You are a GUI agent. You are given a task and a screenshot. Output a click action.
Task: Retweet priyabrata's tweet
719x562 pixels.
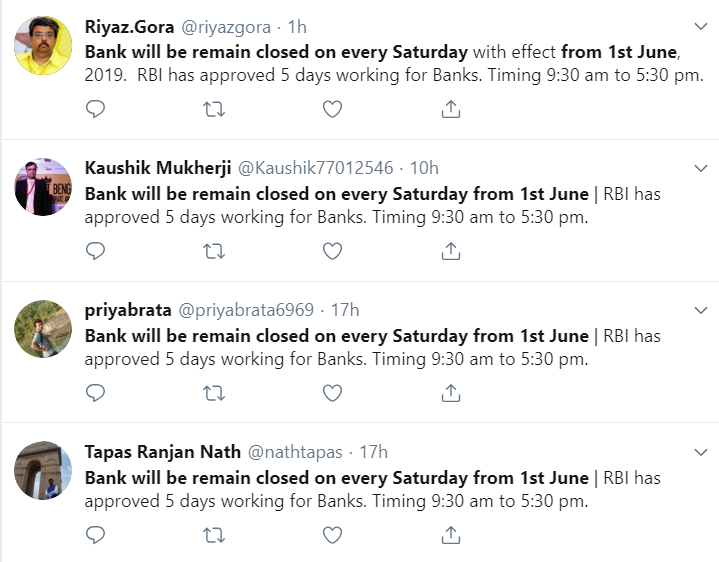coord(214,393)
